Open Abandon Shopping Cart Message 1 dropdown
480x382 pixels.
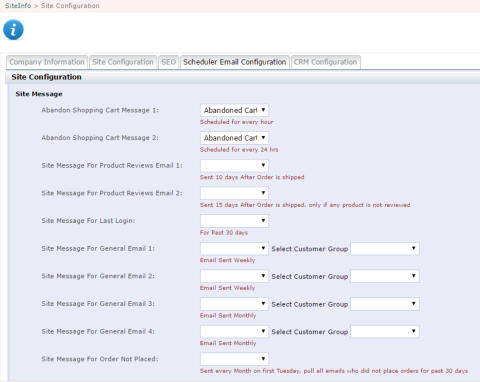click(x=234, y=110)
